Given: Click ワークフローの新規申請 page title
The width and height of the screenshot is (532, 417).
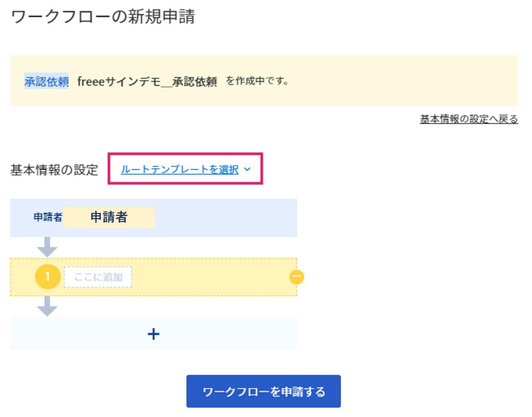Looking at the screenshot, I should coord(103,17).
